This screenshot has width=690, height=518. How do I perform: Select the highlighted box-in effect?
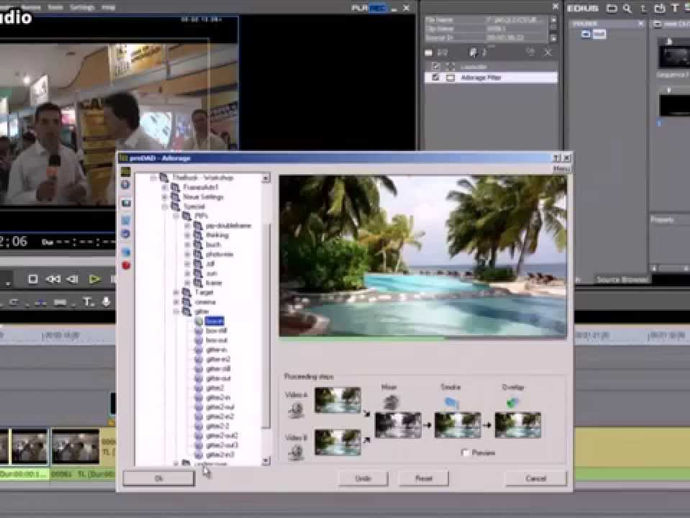click(214, 321)
